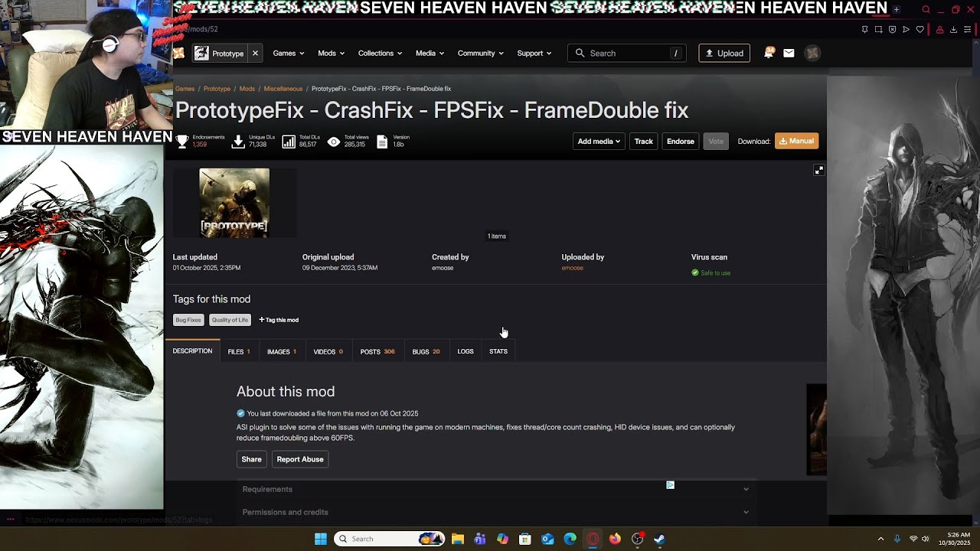Open Opera easy setup sliders icon
The height and width of the screenshot is (551, 980).
(968, 29)
